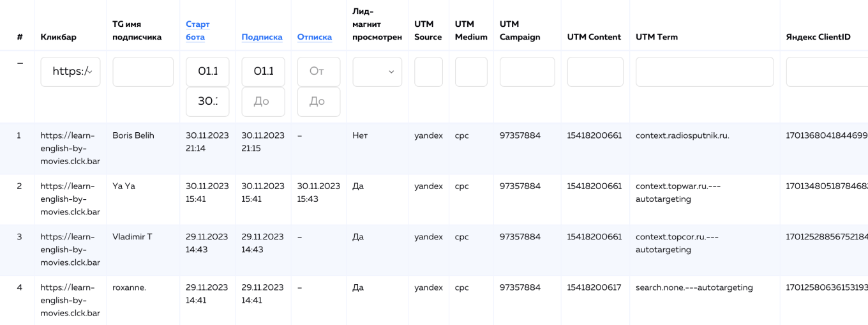Focus the UTM Source filter input
Image resolution: width=868 pixels, height=325 pixels.
pyautogui.click(x=428, y=72)
